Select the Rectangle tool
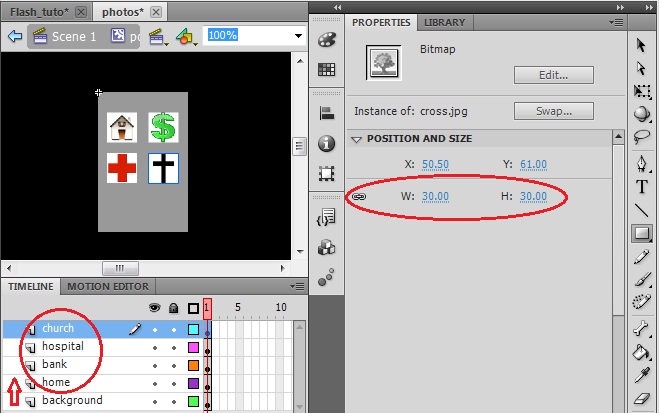The image size is (659, 413). pyautogui.click(x=642, y=233)
